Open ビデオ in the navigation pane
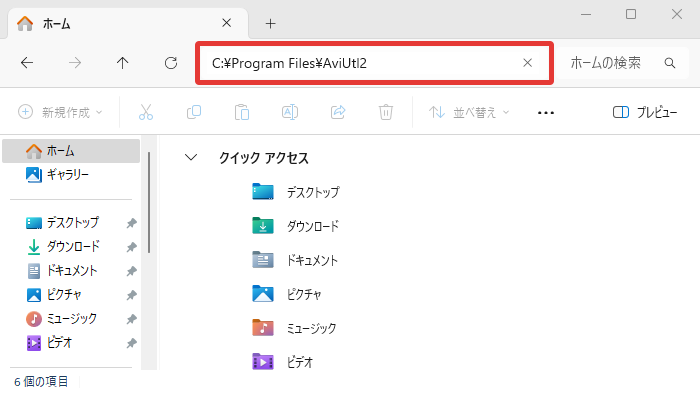This screenshot has height=394, width=700. tap(49, 343)
